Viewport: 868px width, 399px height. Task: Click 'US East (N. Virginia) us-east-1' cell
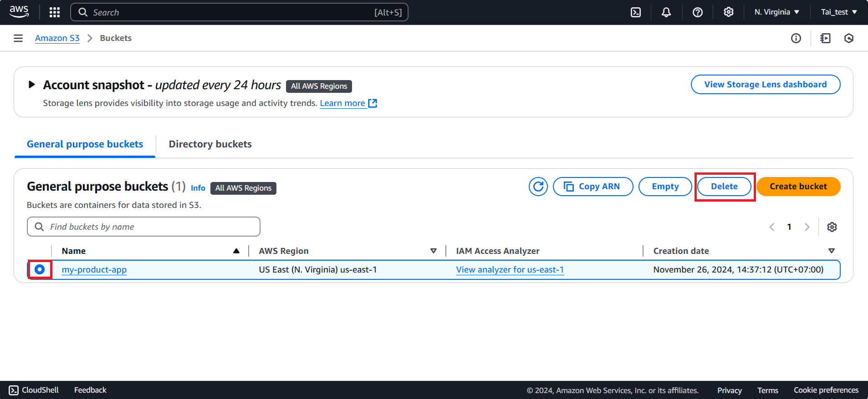coord(318,269)
